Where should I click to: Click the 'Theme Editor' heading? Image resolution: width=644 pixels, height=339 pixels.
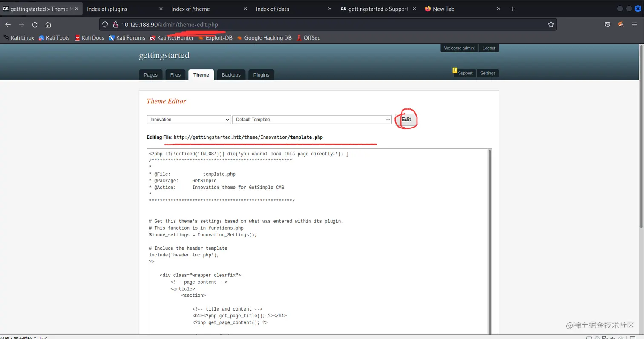pos(166,101)
